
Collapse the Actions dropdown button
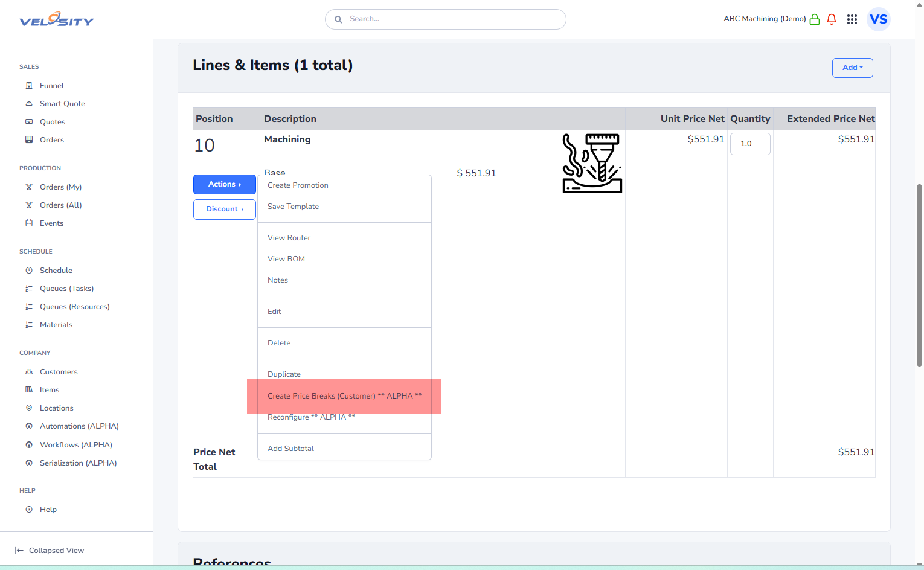point(224,185)
